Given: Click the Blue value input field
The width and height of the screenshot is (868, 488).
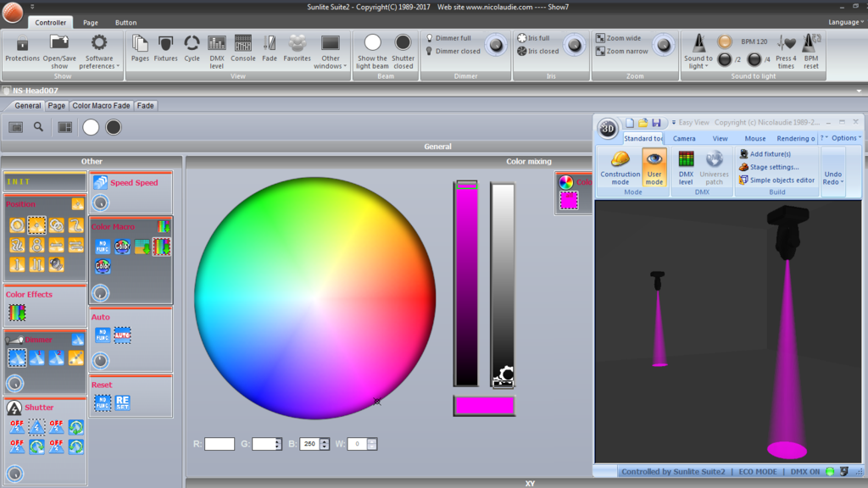Looking at the screenshot, I should (x=309, y=444).
